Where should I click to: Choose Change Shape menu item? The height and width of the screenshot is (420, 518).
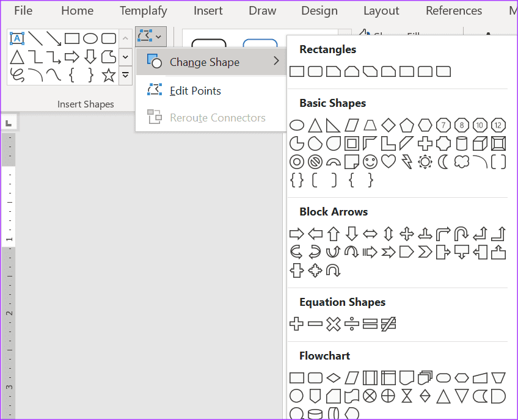click(x=211, y=62)
